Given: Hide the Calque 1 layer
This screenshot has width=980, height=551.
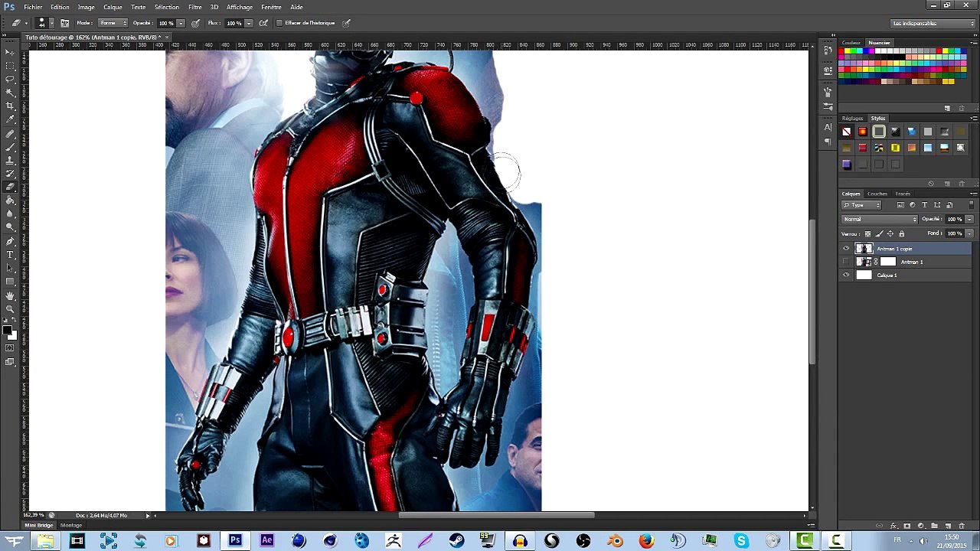Looking at the screenshot, I should click(x=846, y=275).
